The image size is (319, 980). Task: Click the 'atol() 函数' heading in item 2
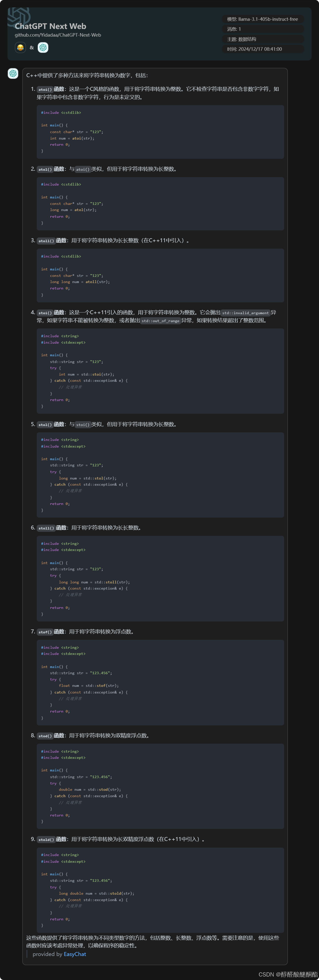point(50,169)
